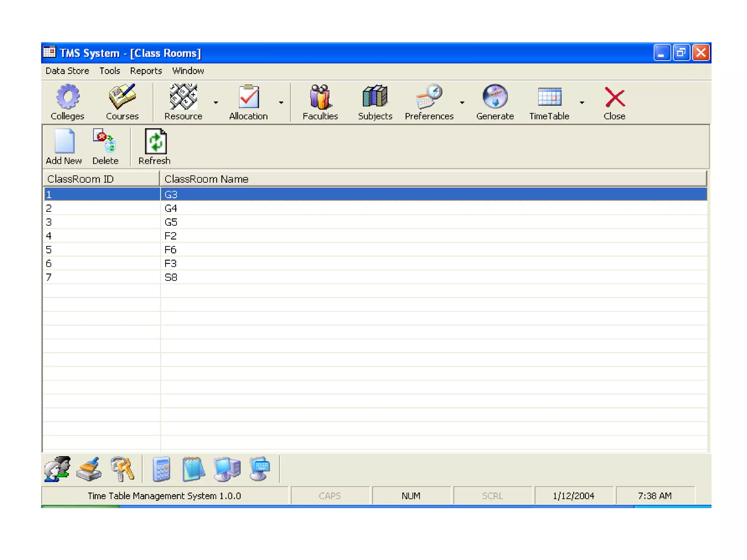Click the monitor with keyboard icon
Screen dimensions: 747x560
click(259, 469)
